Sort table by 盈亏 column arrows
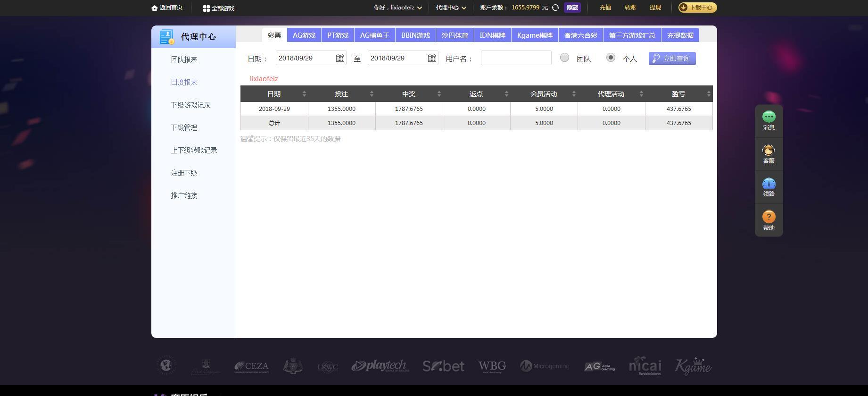 coord(709,94)
